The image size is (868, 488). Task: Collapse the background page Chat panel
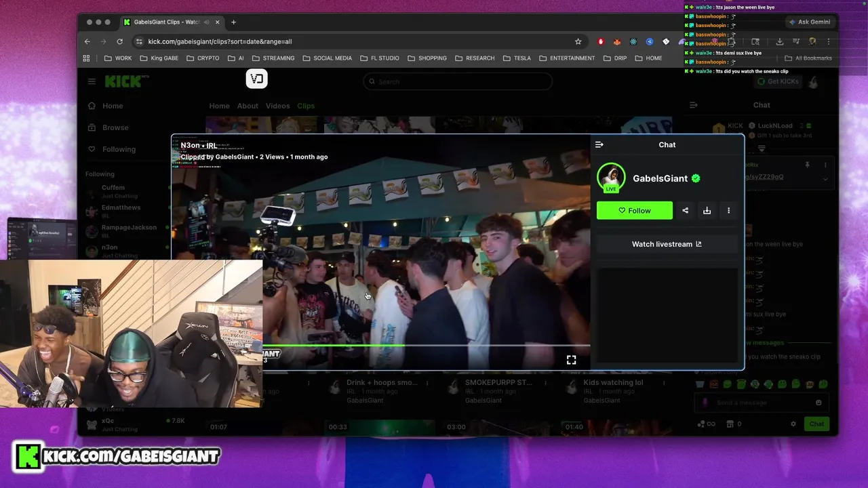point(693,105)
